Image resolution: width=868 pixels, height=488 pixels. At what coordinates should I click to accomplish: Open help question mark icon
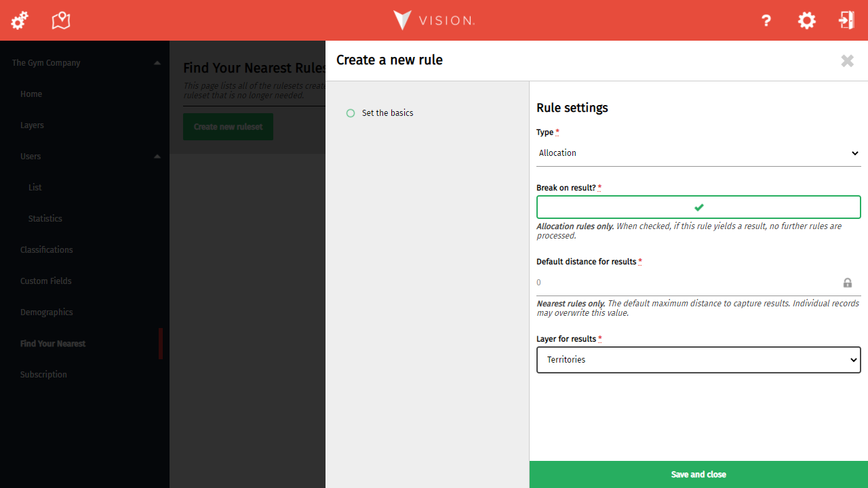click(x=766, y=20)
